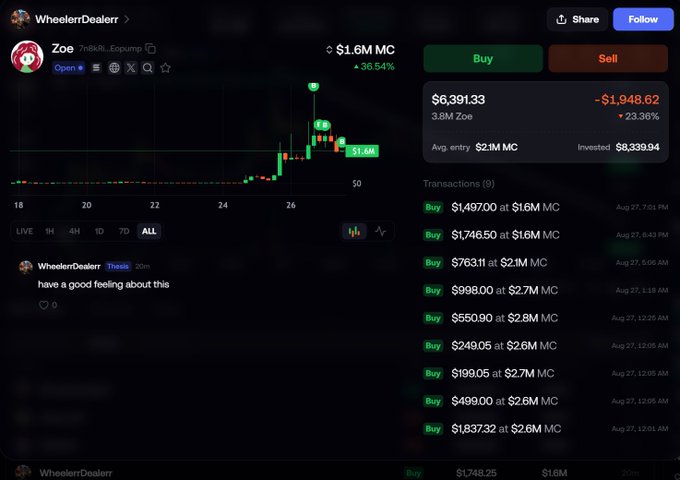Open the token X (Twitter) link
Screen dimensions: 680x480
[131, 68]
